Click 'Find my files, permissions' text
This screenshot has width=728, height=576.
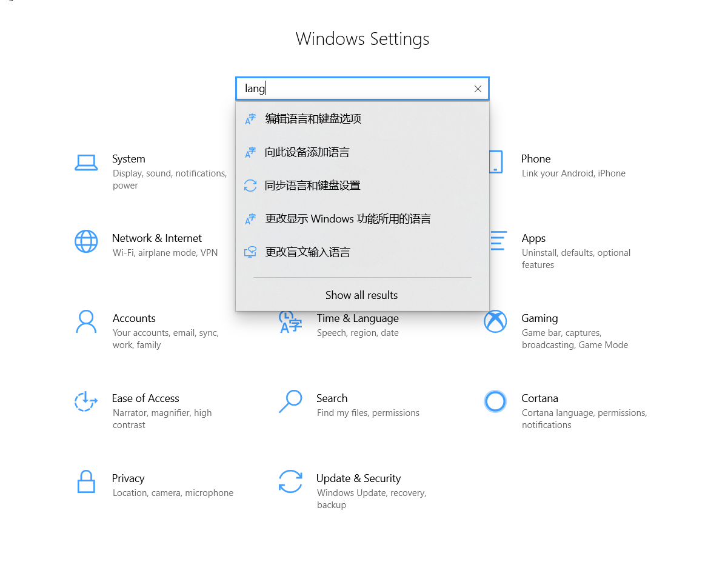tap(368, 413)
